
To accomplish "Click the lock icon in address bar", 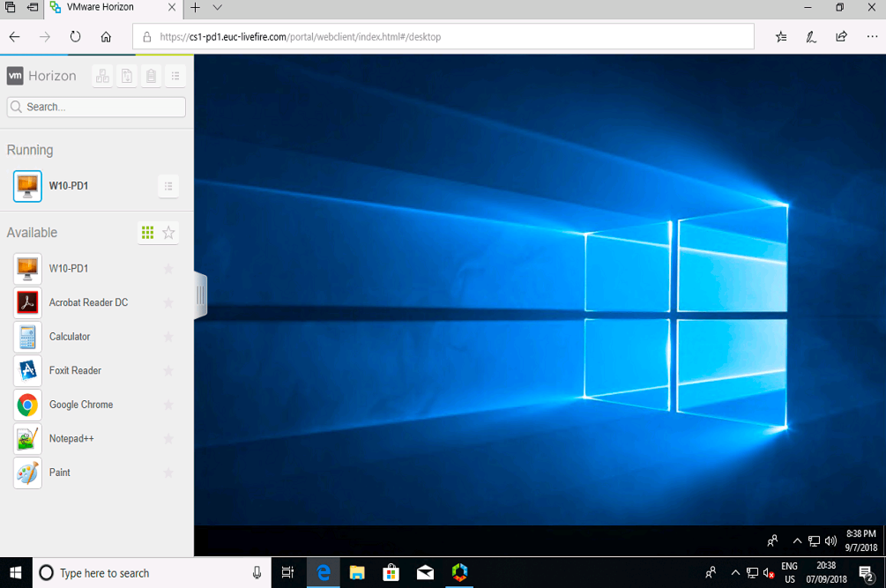I will (x=147, y=37).
